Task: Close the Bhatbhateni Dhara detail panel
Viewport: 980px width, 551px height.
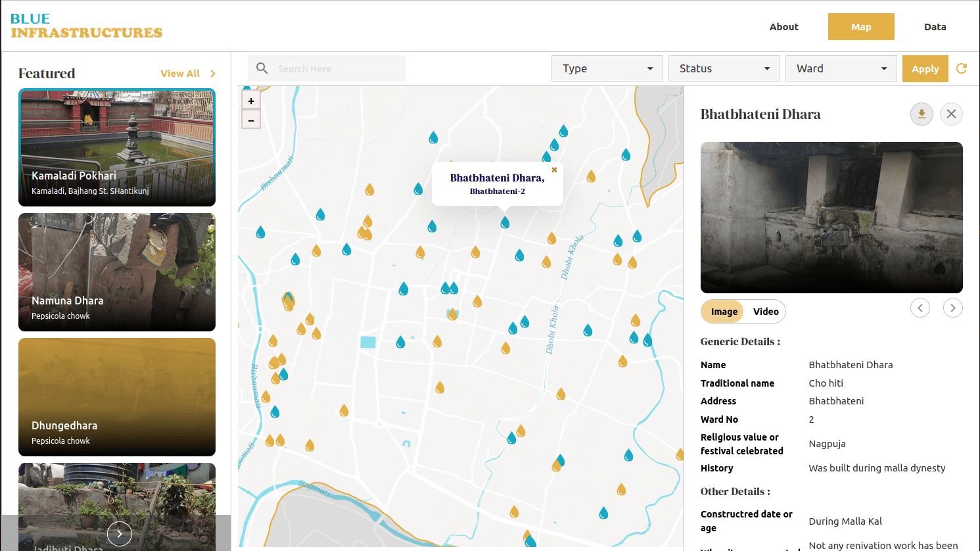Action: click(x=951, y=114)
